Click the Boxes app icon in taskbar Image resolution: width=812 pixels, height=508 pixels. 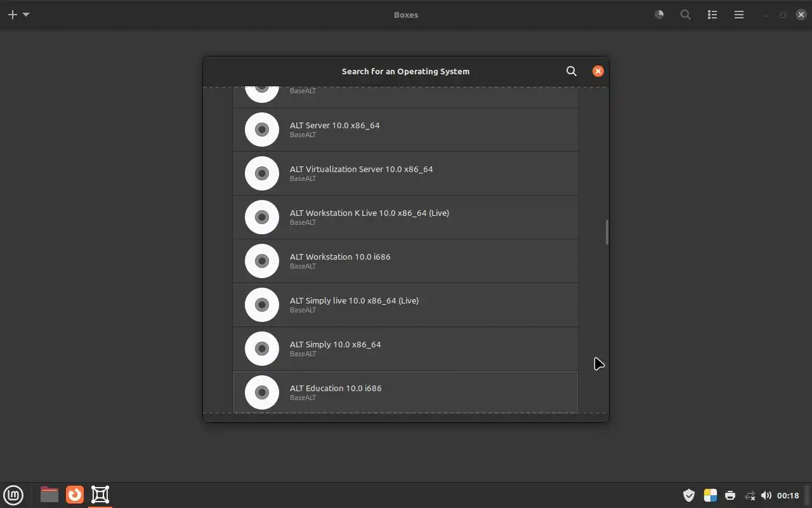(x=100, y=494)
